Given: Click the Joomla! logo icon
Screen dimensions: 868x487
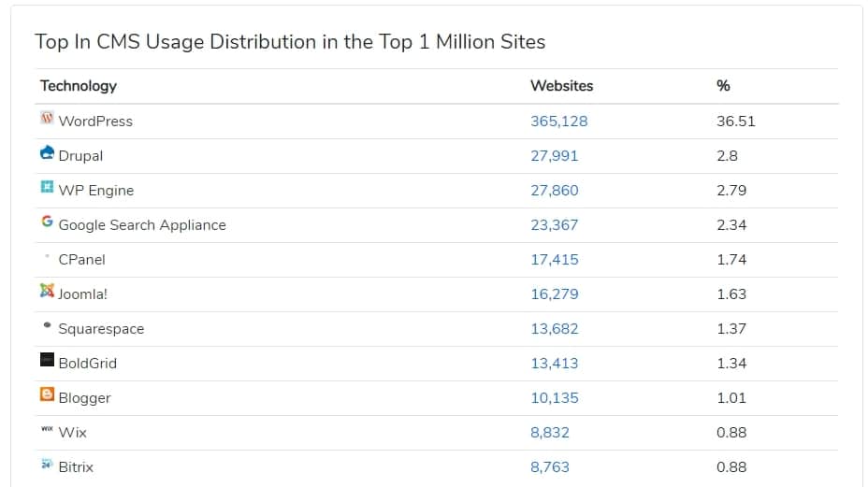Looking at the screenshot, I should click(x=47, y=291).
